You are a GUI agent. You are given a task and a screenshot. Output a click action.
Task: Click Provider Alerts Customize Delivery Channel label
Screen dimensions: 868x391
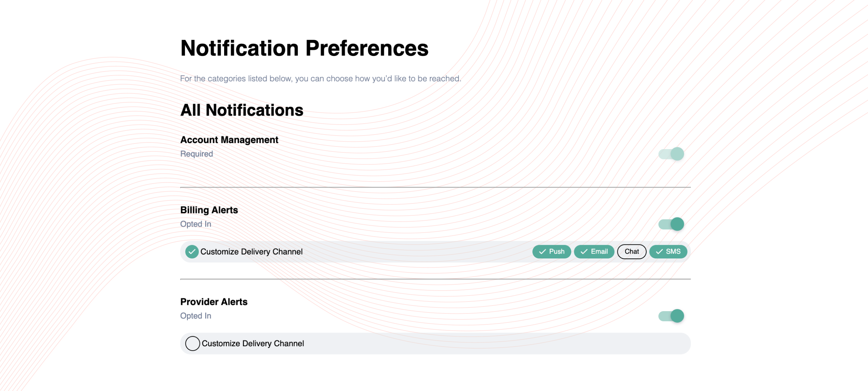(x=253, y=344)
